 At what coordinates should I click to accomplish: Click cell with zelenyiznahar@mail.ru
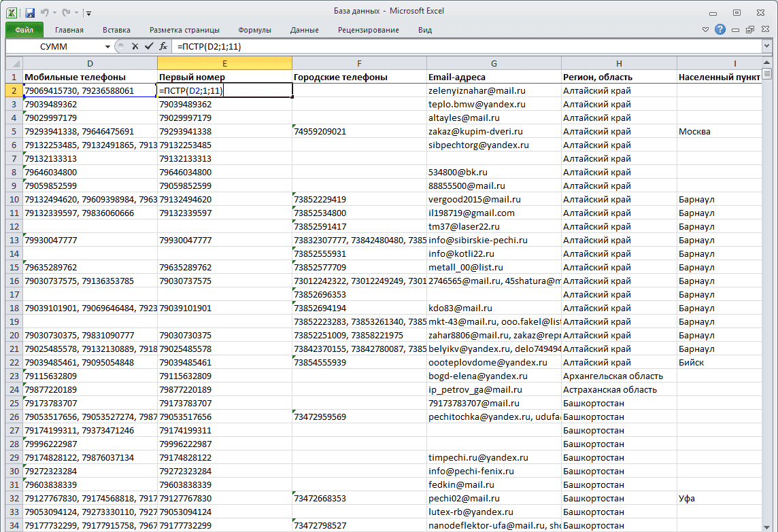[x=494, y=91]
